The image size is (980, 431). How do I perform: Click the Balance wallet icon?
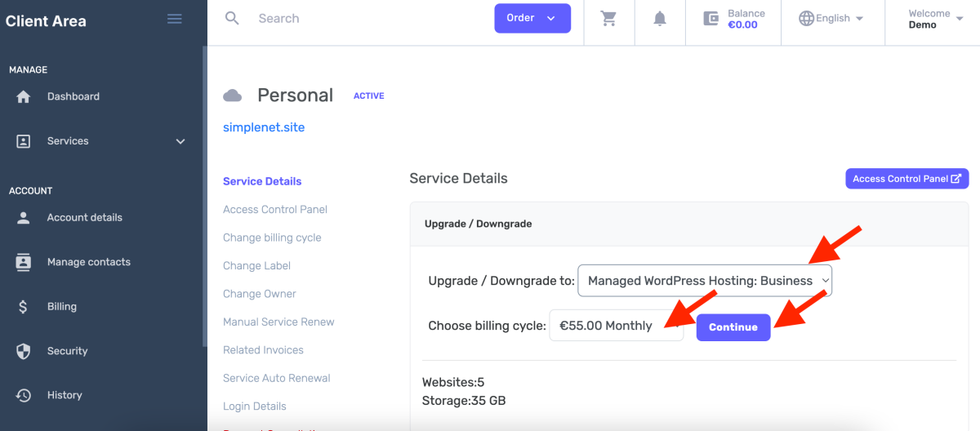click(711, 19)
